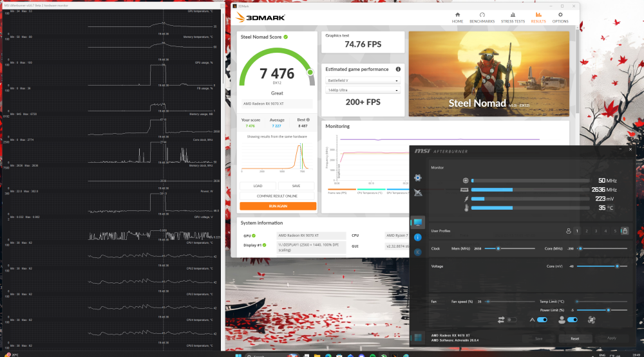Adjust the Power Limit slider handle
Viewport: 644px width, 357px height.
click(x=609, y=310)
